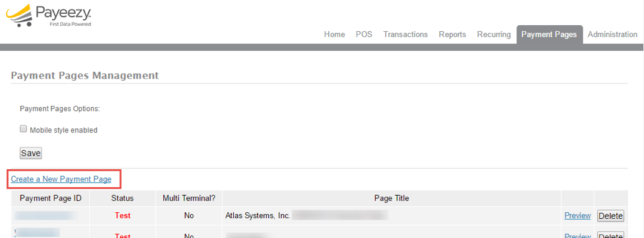The image size is (644, 238).
Task: Click the Payment Pages Management heading
Action: coord(85,75)
